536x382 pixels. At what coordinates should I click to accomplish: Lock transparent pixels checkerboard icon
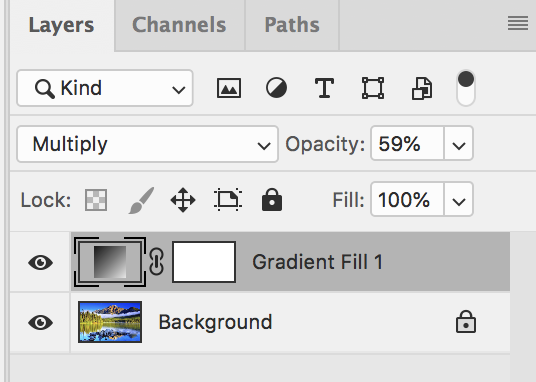(x=96, y=200)
